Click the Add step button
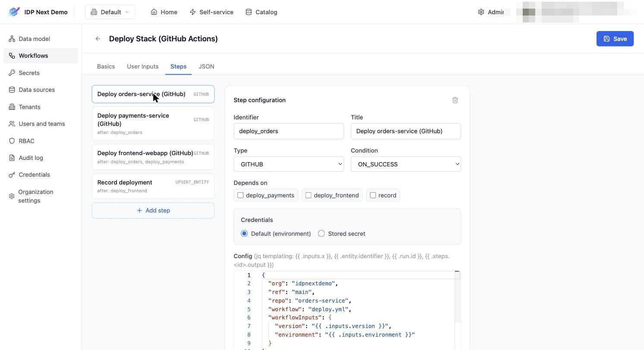The height and width of the screenshot is (350, 644). click(153, 210)
